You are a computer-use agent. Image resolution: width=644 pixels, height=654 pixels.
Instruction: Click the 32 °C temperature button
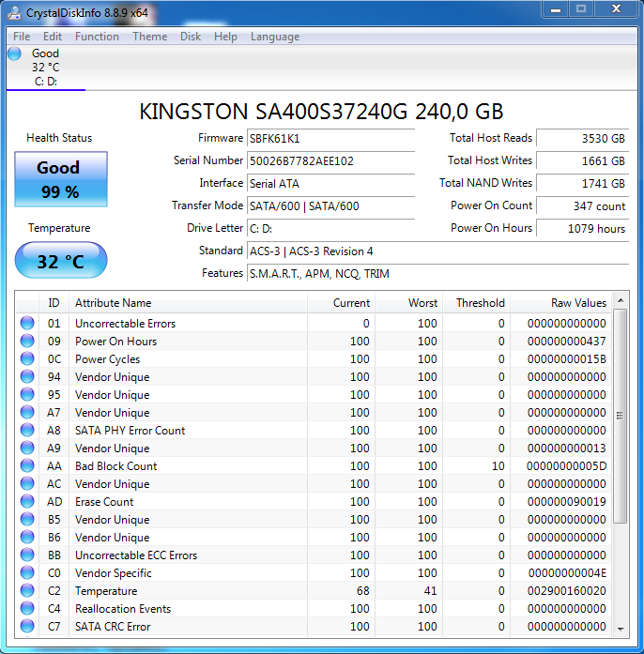tap(61, 260)
